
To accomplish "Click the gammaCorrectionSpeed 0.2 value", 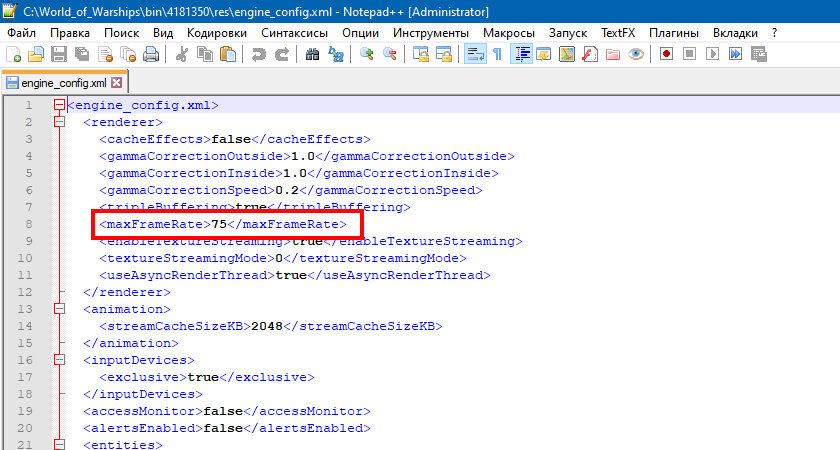I will point(287,190).
